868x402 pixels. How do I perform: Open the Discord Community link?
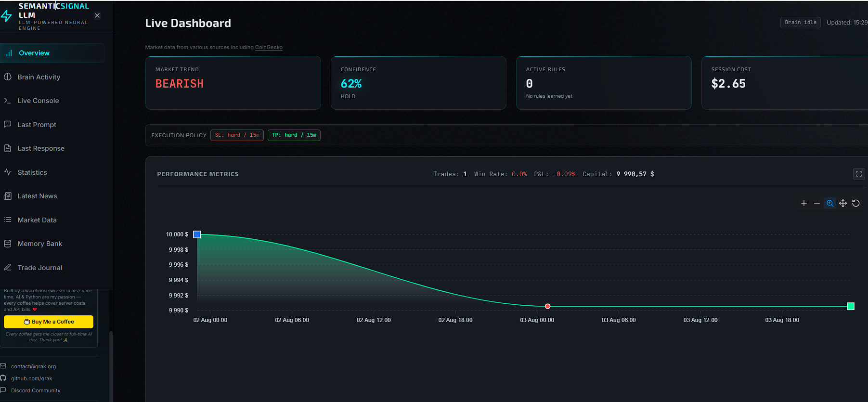pyautogui.click(x=35, y=390)
